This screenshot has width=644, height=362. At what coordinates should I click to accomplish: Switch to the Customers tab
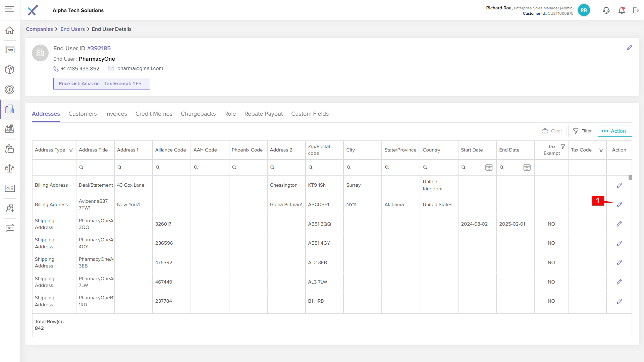pyautogui.click(x=83, y=114)
